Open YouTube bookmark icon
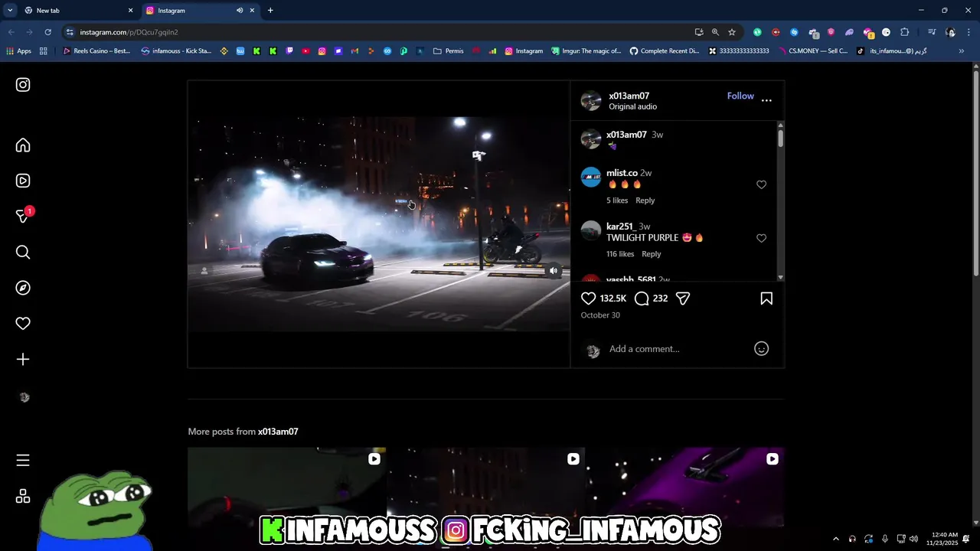 (305, 51)
